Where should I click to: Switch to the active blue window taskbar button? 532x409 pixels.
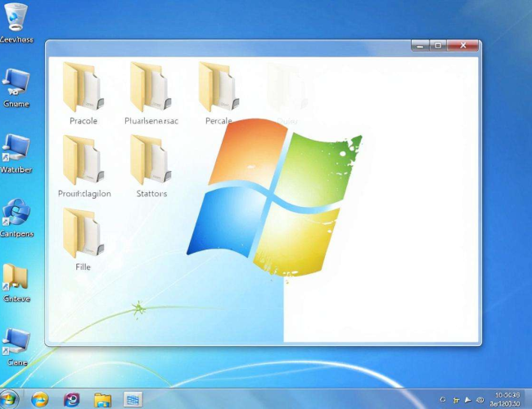[133, 399]
